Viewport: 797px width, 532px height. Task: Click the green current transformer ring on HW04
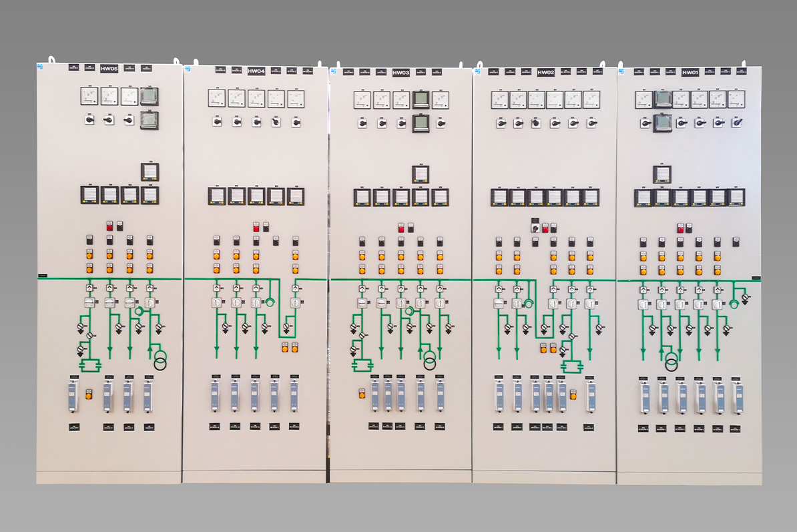point(271,301)
